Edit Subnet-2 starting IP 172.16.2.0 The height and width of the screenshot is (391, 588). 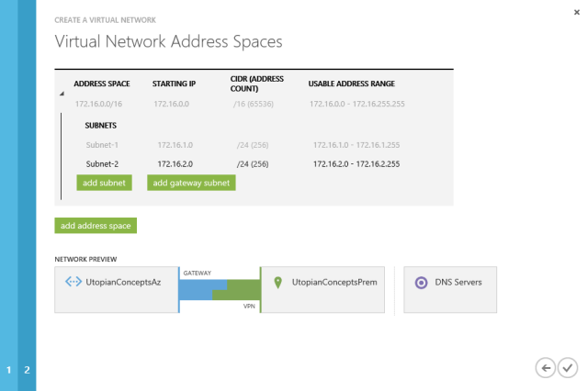(175, 164)
